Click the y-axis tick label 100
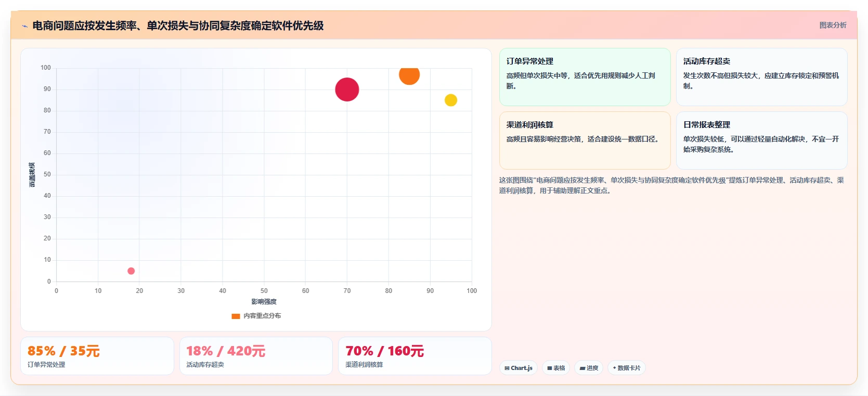The height and width of the screenshot is (396, 868). coord(46,68)
